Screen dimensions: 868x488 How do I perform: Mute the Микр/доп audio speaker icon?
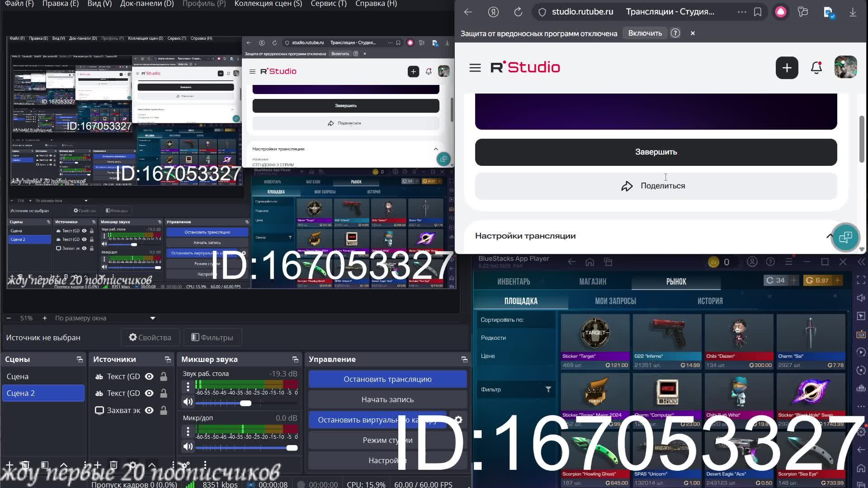point(188,447)
